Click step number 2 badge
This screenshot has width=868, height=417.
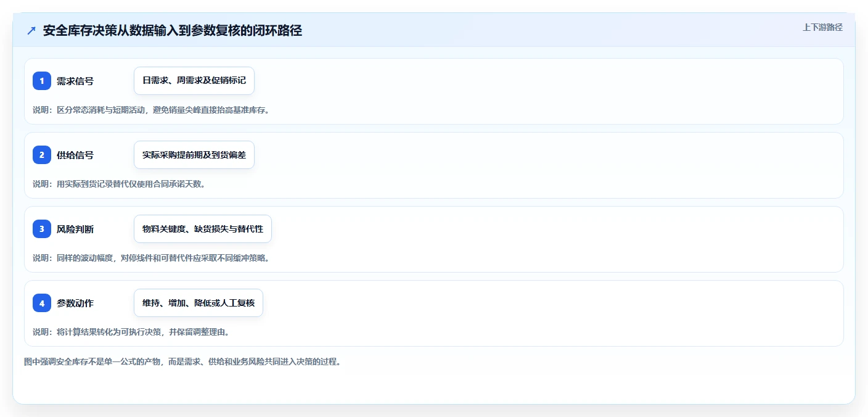point(42,155)
